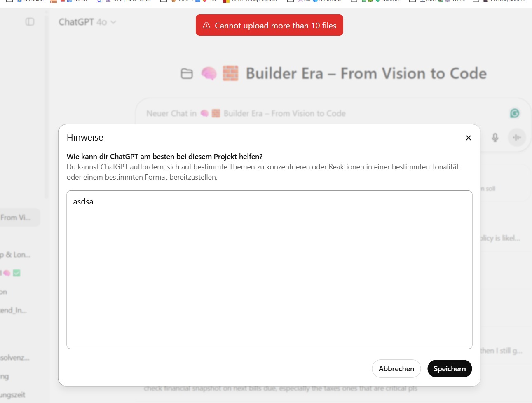Click the warning triangle icon in alert
This screenshot has width=532, height=403.
tap(206, 26)
